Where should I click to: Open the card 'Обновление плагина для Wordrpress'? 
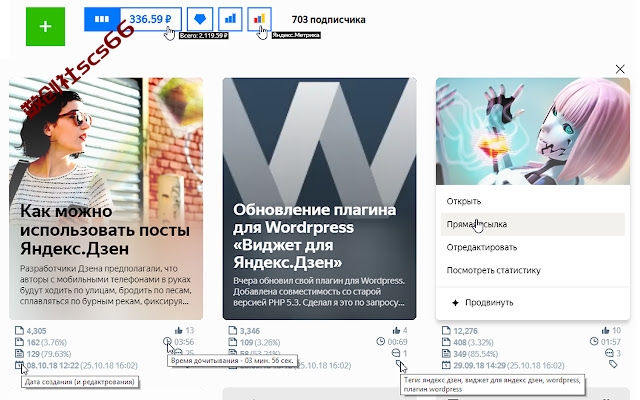click(319, 198)
